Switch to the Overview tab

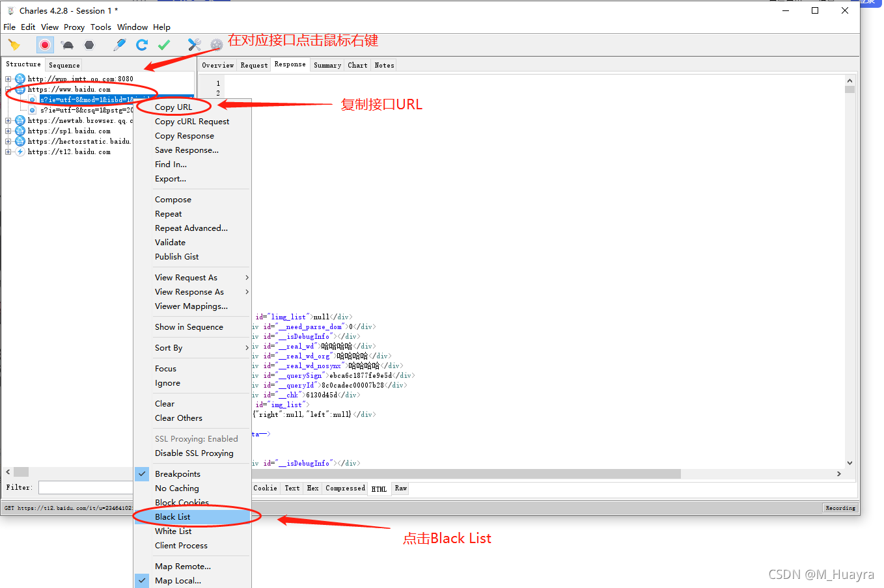217,65
